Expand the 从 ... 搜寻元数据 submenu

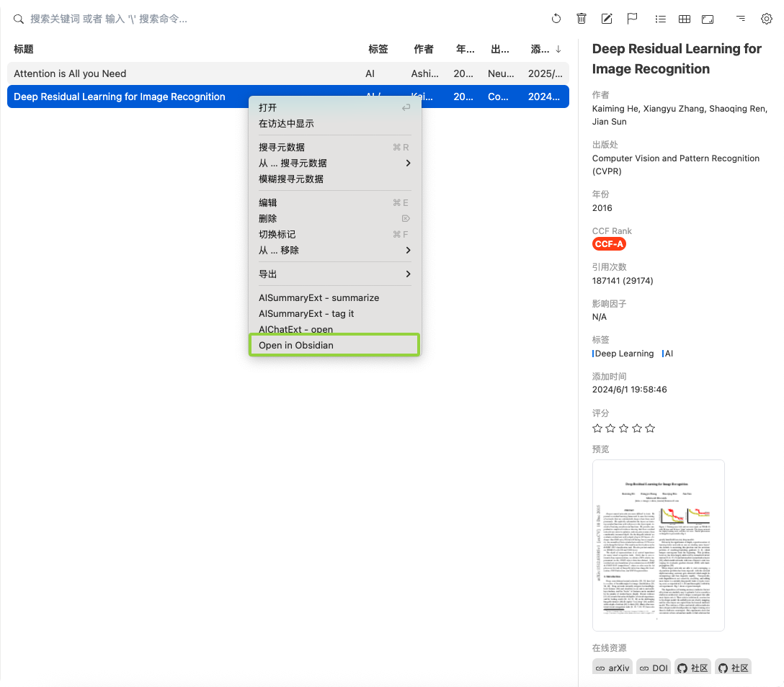tap(334, 163)
